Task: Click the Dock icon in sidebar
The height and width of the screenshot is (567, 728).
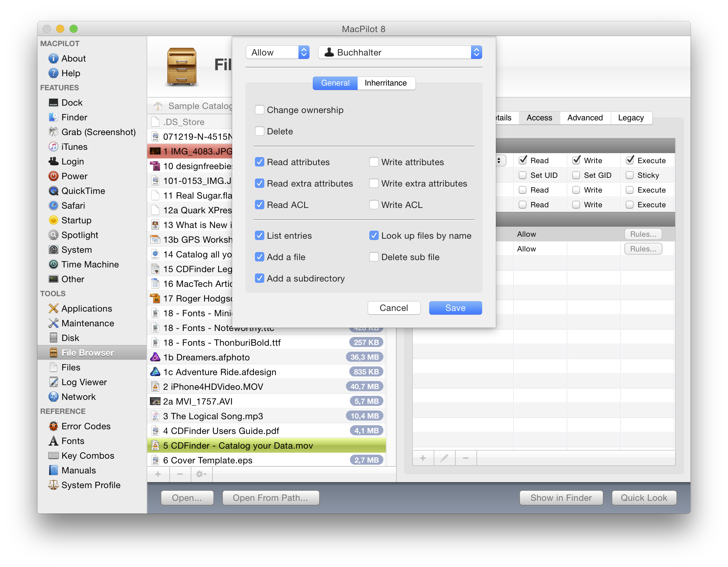Action: click(54, 103)
